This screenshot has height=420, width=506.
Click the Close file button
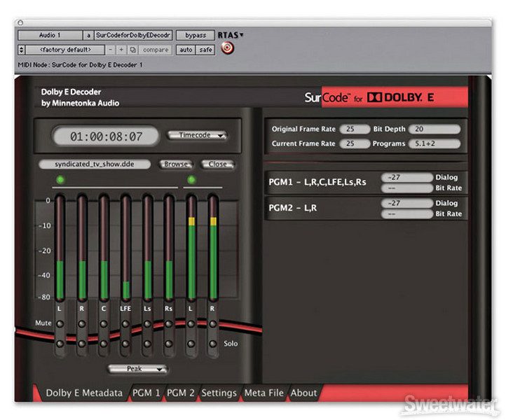click(x=217, y=164)
